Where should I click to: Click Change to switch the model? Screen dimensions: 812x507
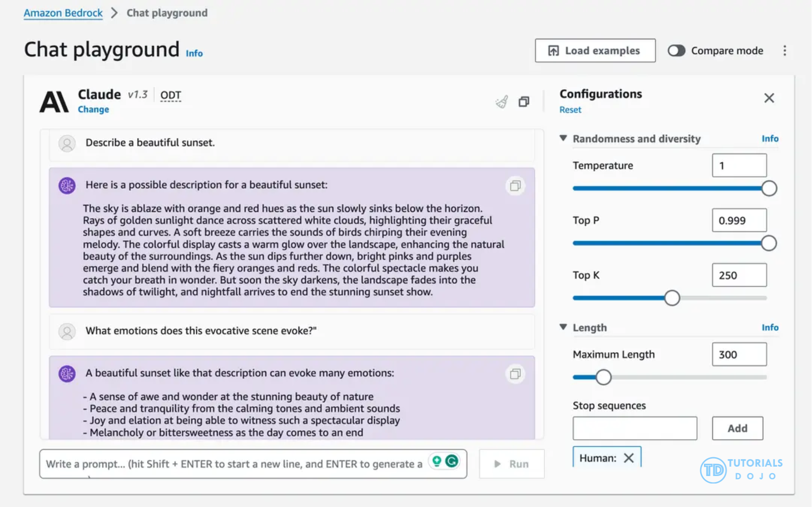93,109
